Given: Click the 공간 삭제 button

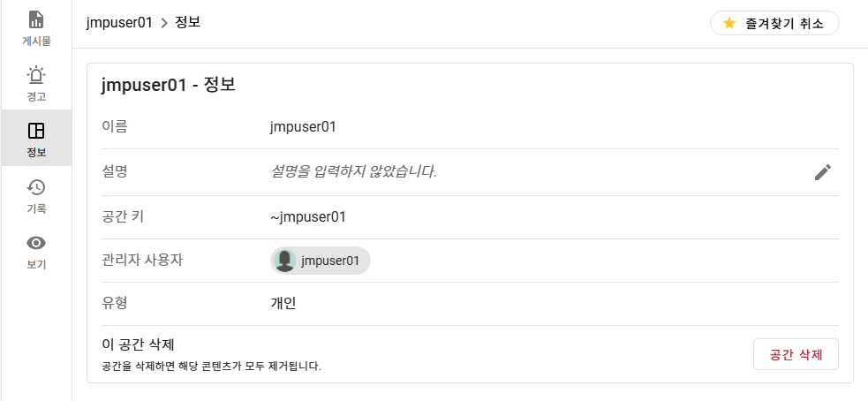Looking at the screenshot, I should 796,355.
